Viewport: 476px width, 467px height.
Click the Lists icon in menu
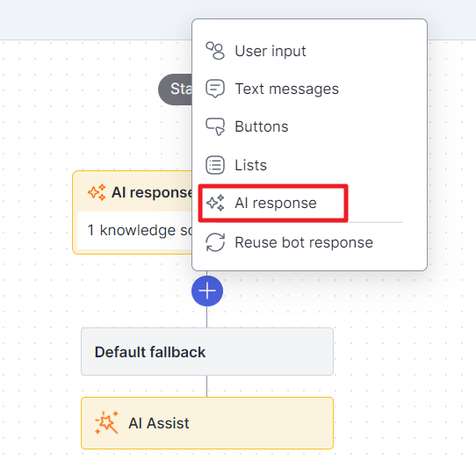pyautogui.click(x=215, y=165)
